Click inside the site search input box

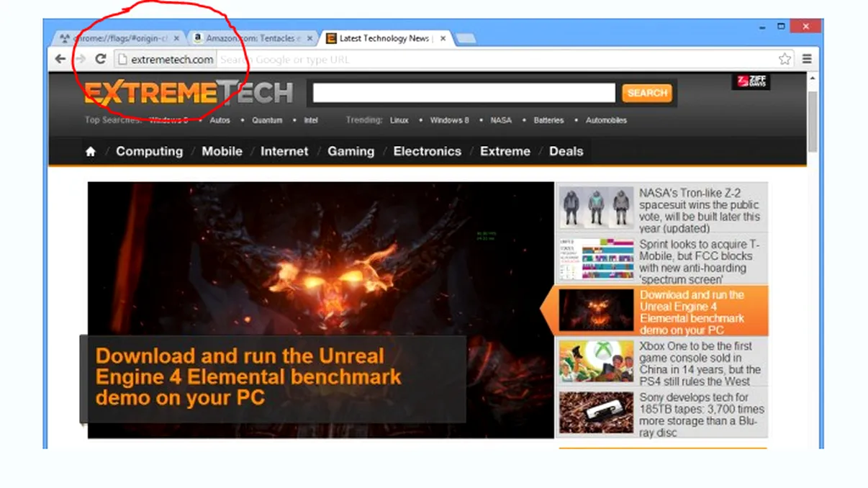pyautogui.click(x=463, y=92)
